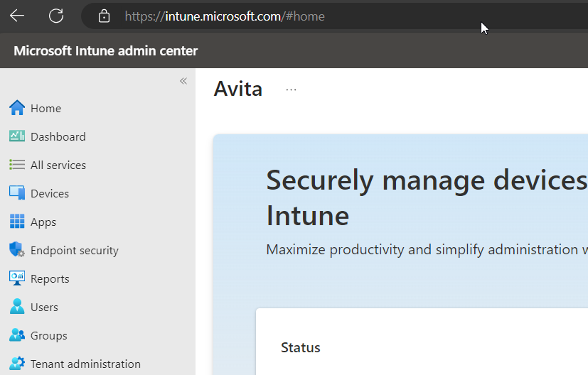
Task: Click the Dashboard chart icon
Action: pos(17,136)
